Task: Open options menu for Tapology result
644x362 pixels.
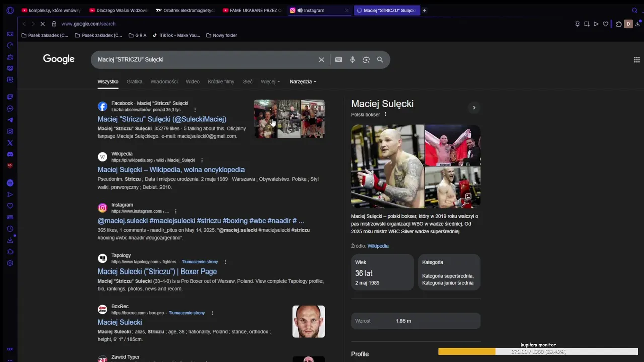Action: (225, 262)
